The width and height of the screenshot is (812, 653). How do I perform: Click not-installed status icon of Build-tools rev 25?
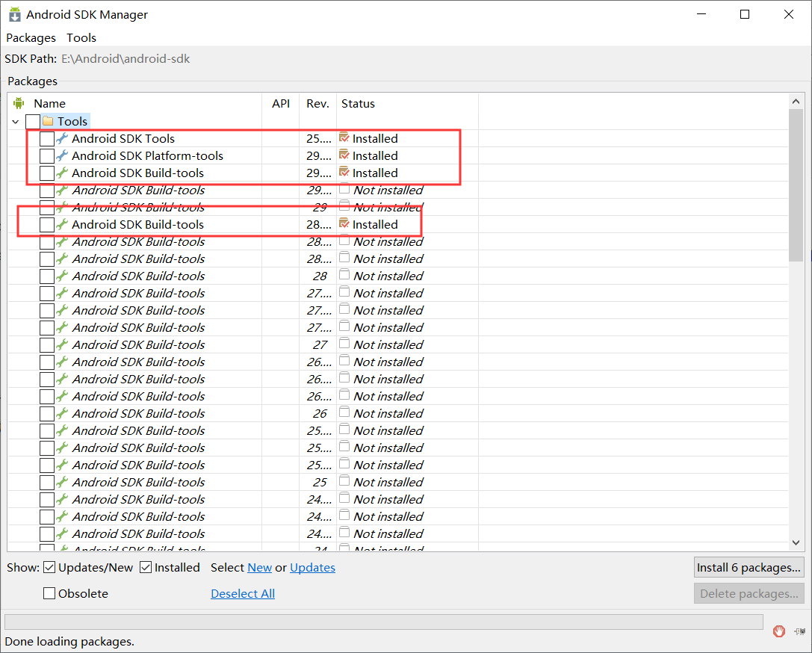tap(344, 482)
